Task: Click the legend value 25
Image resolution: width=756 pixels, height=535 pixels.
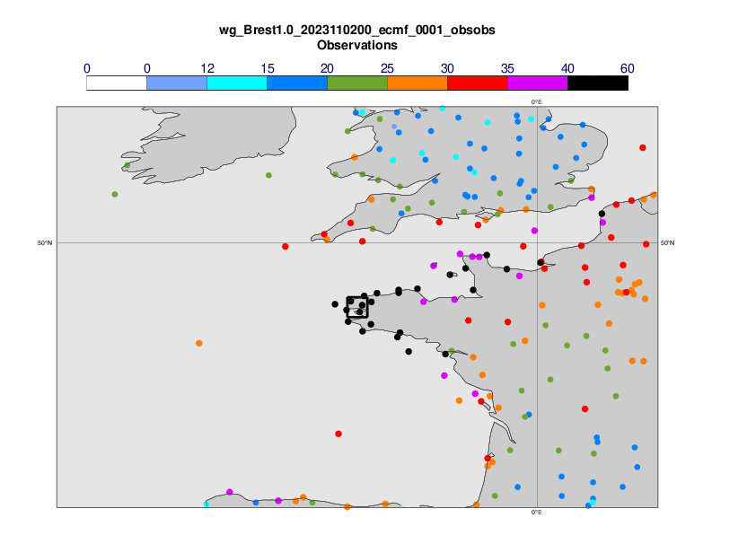Action: 387,68
